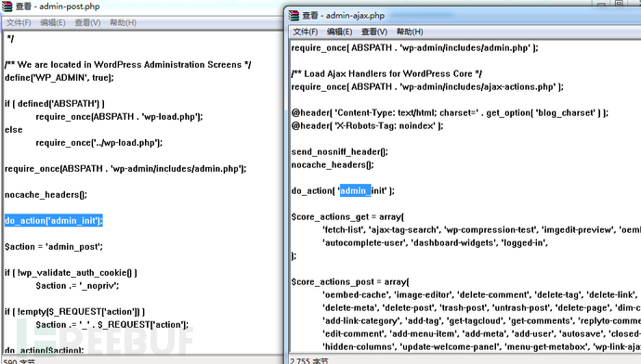
Task: Click the $core_actions_post = array( line
Action: pos(350,282)
